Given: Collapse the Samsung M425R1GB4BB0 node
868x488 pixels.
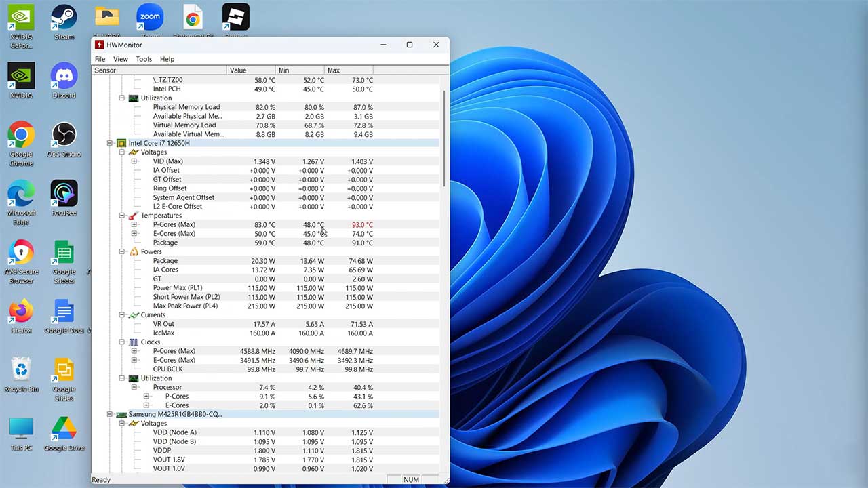Looking at the screenshot, I should 110,414.
